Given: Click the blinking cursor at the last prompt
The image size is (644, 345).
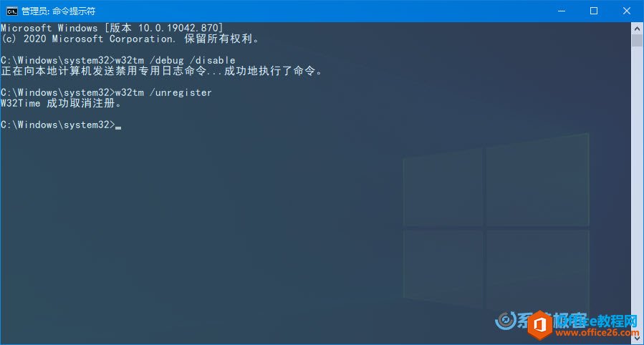Looking at the screenshot, I should (x=118, y=127).
